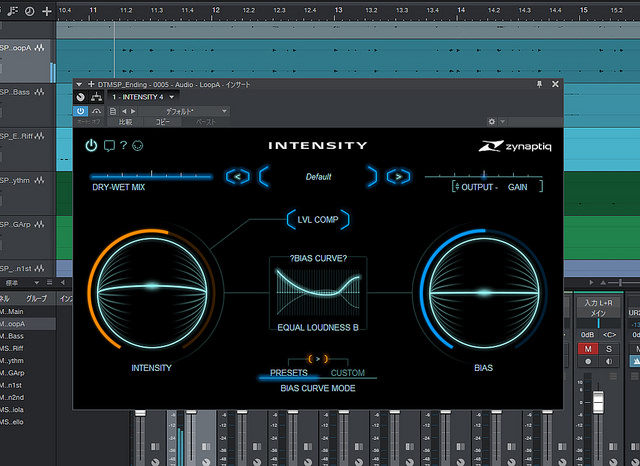The width and height of the screenshot is (640, 466).
Task: Click the clock timebase icon
Action: [29, 11]
